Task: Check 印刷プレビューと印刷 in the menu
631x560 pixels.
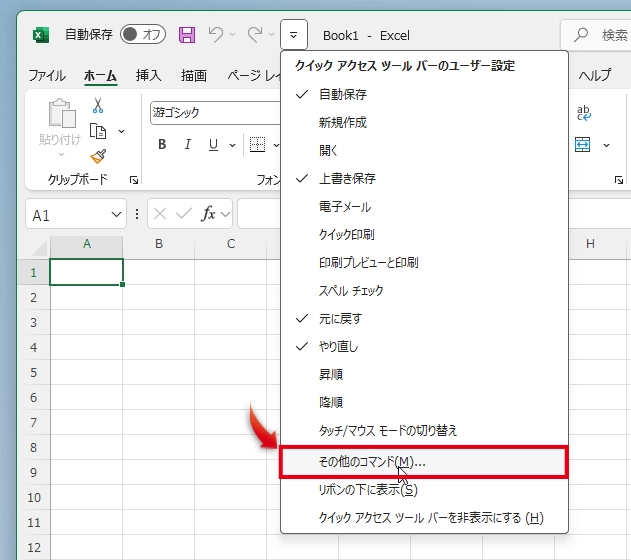Action: click(424, 263)
